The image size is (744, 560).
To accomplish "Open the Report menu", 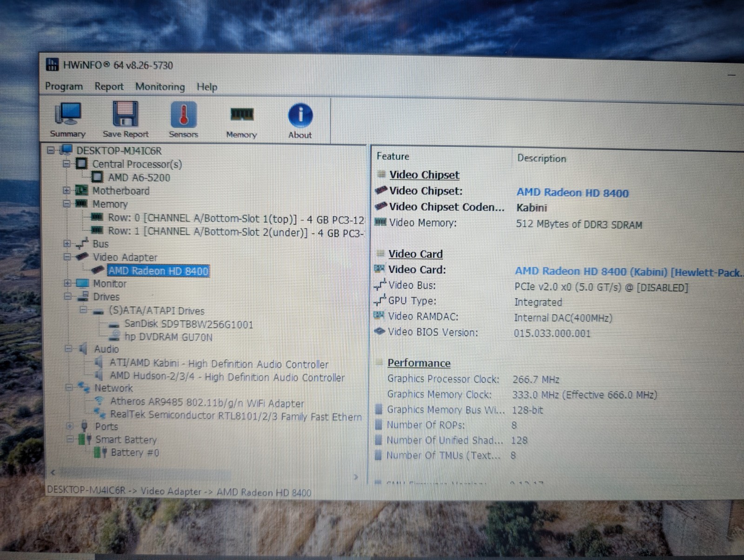I will click(109, 87).
